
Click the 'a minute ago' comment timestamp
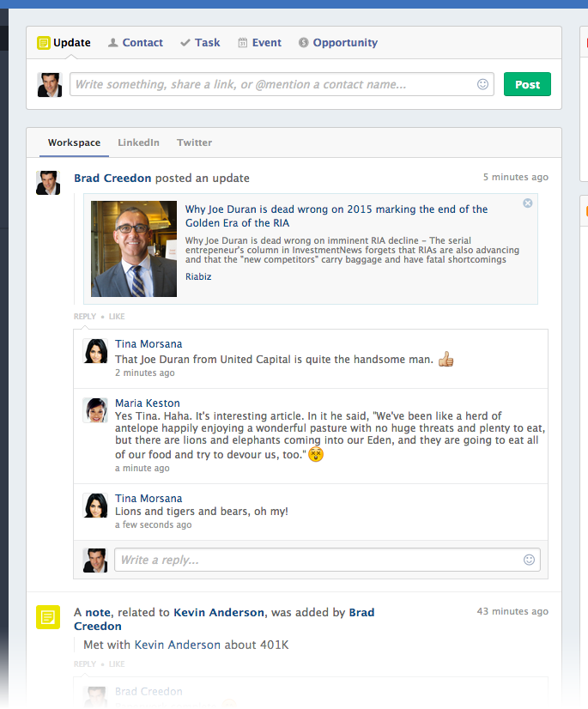point(142,468)
